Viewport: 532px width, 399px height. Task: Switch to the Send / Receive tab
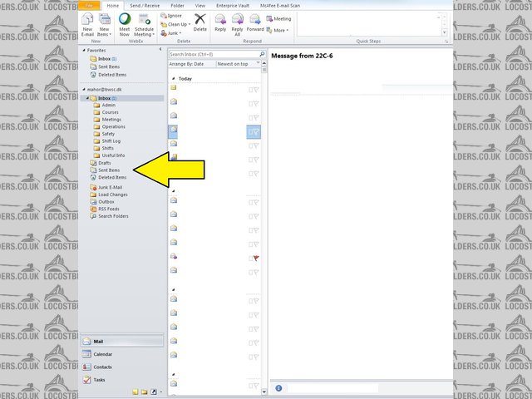point(145,5)
